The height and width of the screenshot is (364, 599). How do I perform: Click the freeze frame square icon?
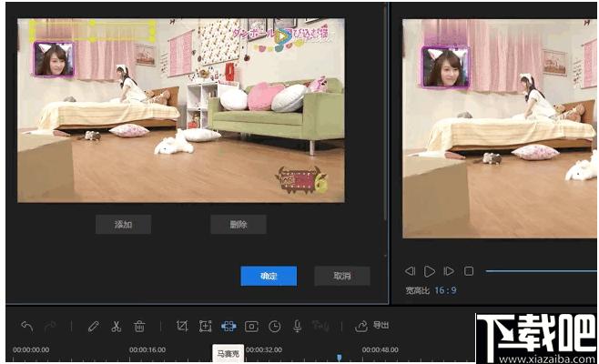coord(251,326)
